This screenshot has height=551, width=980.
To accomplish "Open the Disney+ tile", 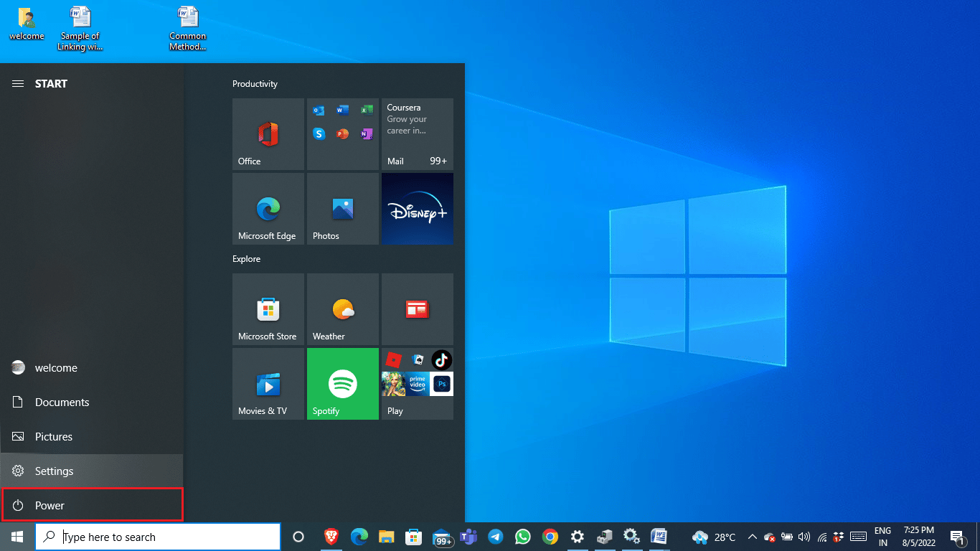I will pos(418,209).
